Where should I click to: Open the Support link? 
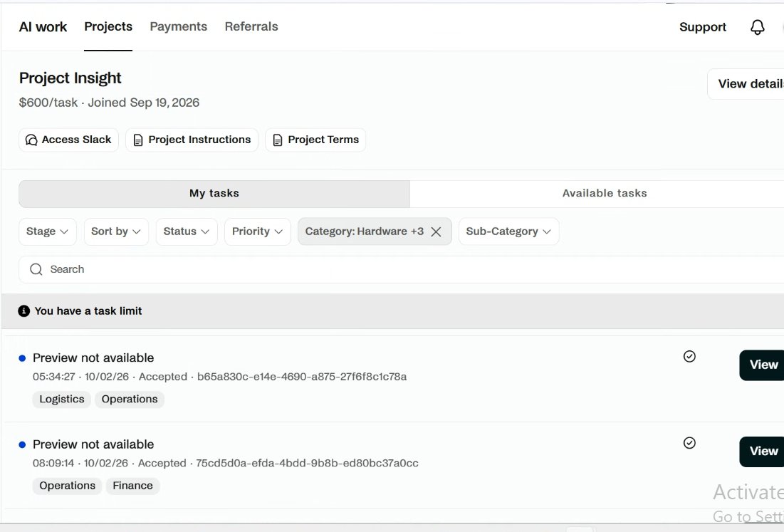[x=703, y=27]
